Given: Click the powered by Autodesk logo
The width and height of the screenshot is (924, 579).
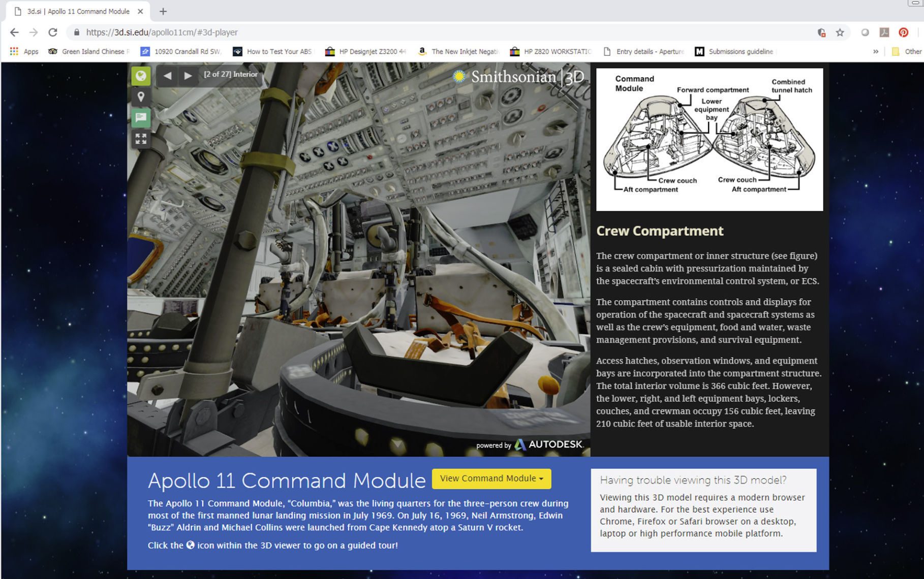Looking at the screenshot, I should [529, 445].
